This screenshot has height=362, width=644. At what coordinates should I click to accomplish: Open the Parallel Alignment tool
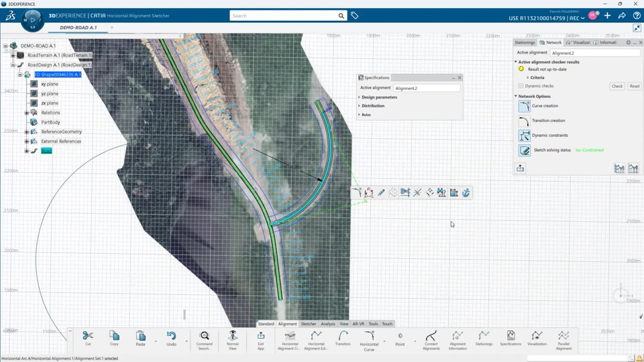(563, 336)
